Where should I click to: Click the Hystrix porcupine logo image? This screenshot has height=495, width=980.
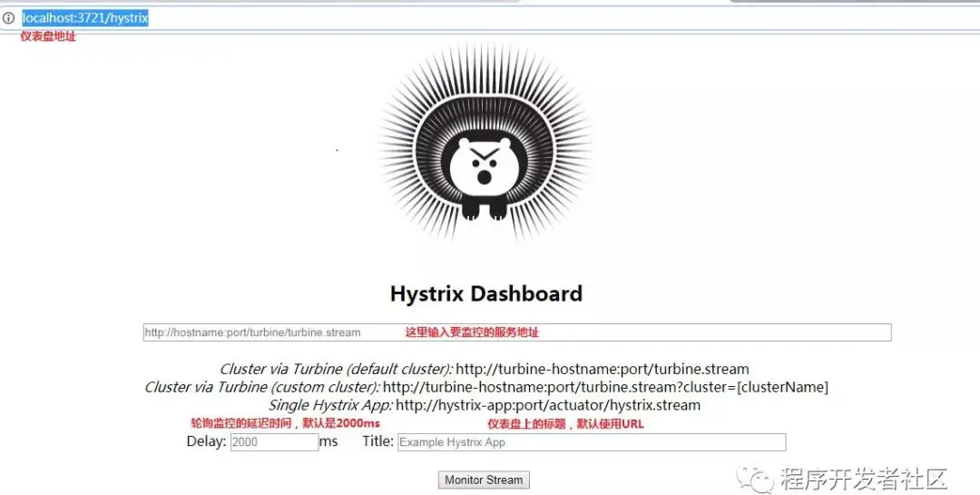click(485, 144)
